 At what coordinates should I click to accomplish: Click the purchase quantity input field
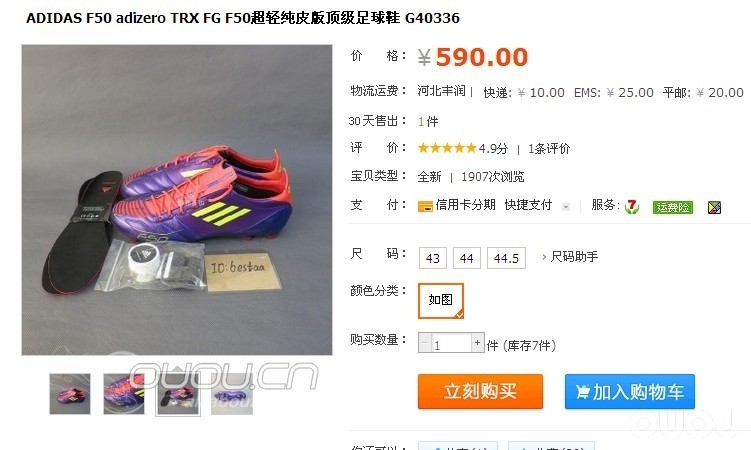click(451, 343)
